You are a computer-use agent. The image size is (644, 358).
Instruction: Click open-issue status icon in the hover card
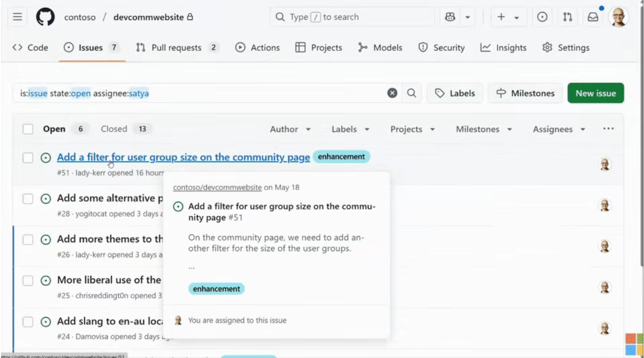(179, 207)
